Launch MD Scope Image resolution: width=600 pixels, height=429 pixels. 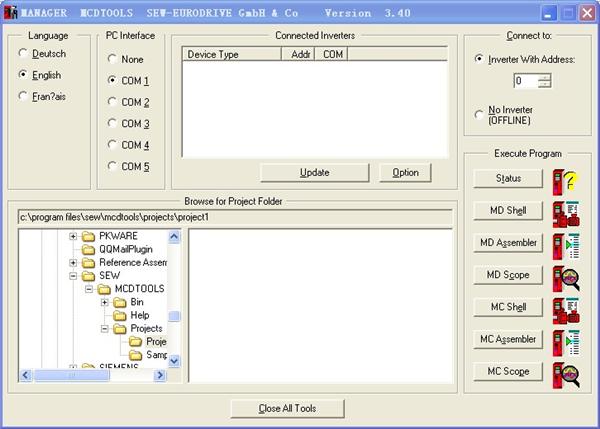tap(508, 275)
